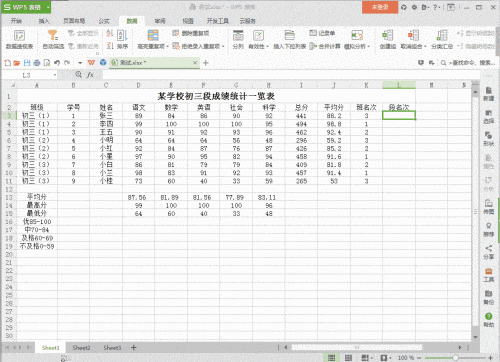Open the 插入 ribbon tab
This screenshot has height=362, width=500.
click(x=44, y=21)
